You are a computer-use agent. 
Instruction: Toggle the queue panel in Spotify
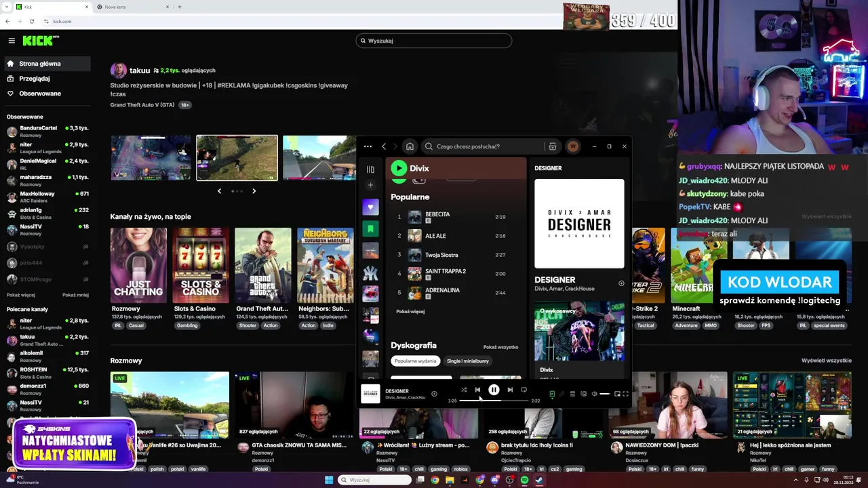572,394
